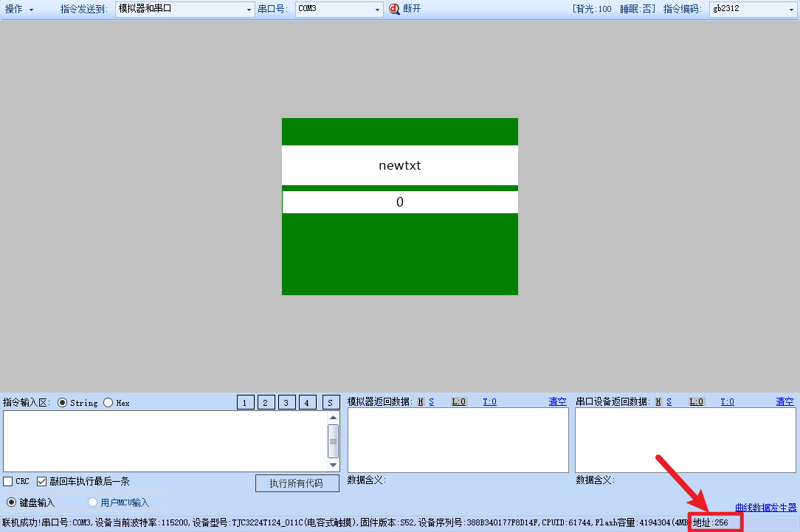800x532 pixels.
Task: Open the 指令发送到 dropdown
Action: (250, 10)
